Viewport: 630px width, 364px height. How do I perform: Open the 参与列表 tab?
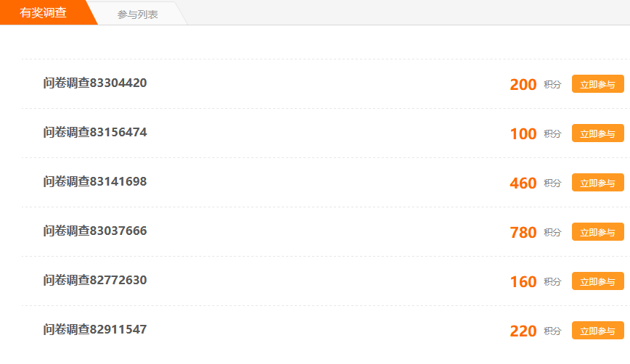point(138,14)
